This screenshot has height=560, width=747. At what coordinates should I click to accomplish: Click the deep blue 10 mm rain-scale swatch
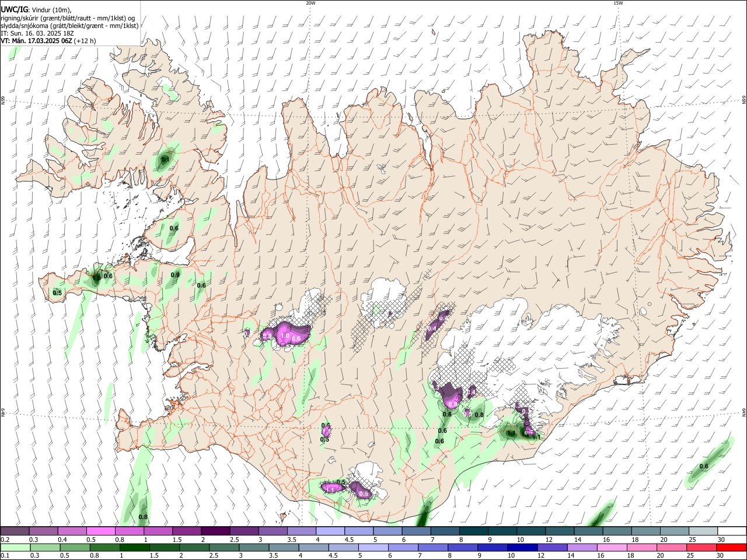pos(522,547)
